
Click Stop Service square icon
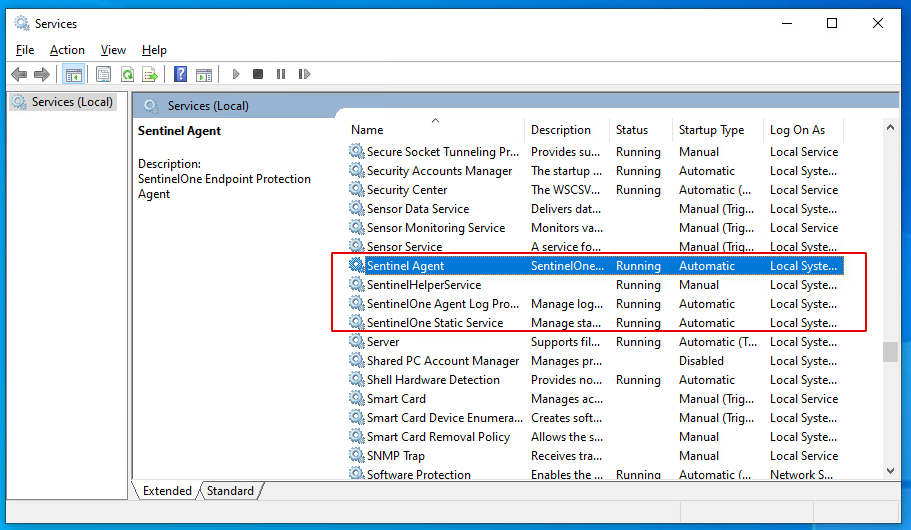(x=258, y=74)
